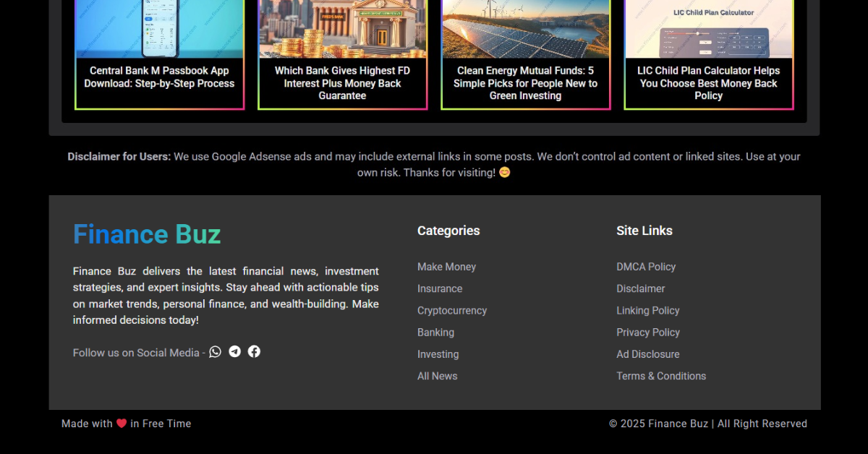Open the DMCA Policy page
Screen dimensions: 868x454
click(646, 267)
